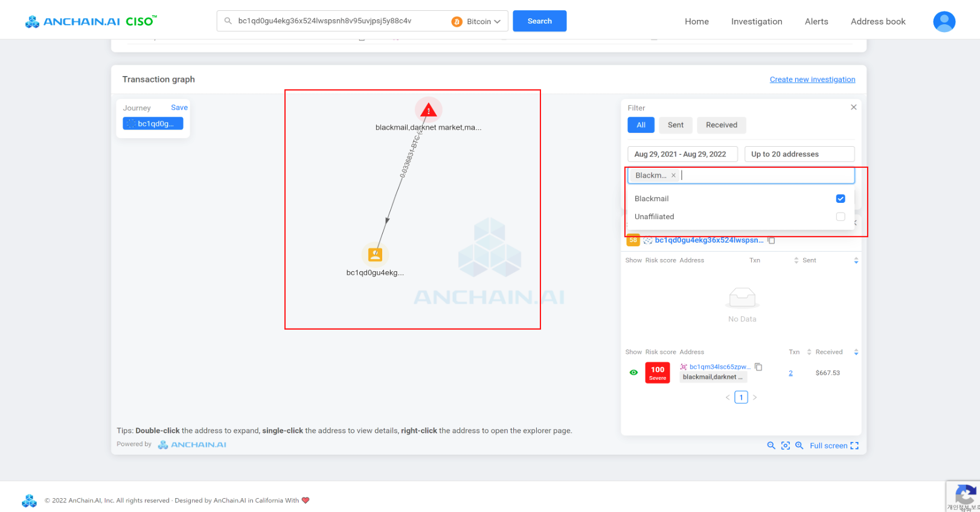Click the node icon beside bc1qd0gu4ekg36x524lwspsn

click(x=647, y=240)
